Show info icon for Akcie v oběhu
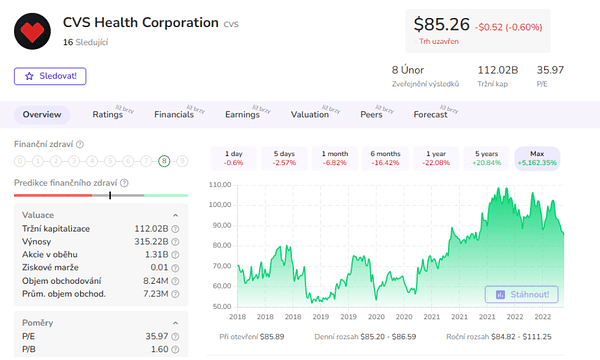This screenshot has width=600, height=360. 175,255
